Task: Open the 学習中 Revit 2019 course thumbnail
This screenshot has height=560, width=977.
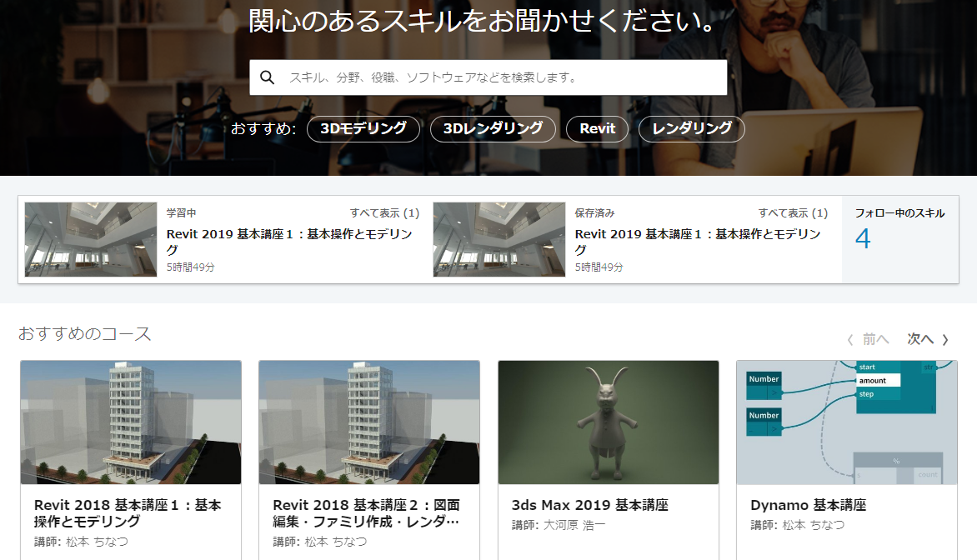Action: pyautogui.click(x=91, y=239)
